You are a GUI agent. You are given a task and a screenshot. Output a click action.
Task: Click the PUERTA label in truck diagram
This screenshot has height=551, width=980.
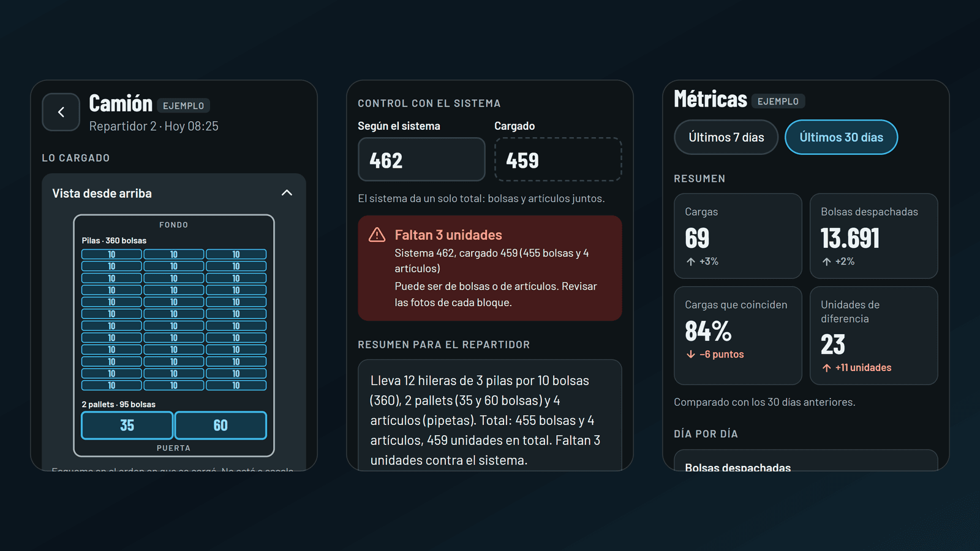click(174, 448)
